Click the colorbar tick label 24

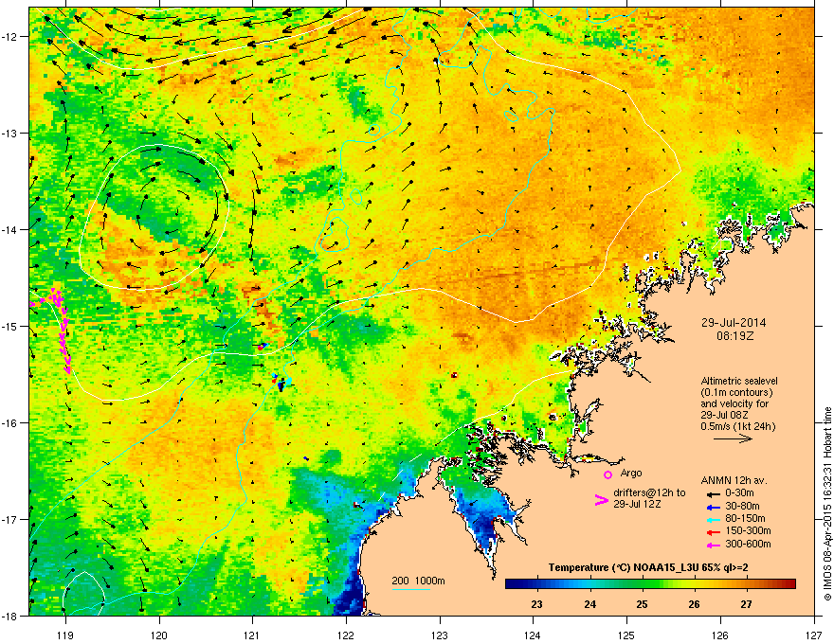[x=589, y=604]
